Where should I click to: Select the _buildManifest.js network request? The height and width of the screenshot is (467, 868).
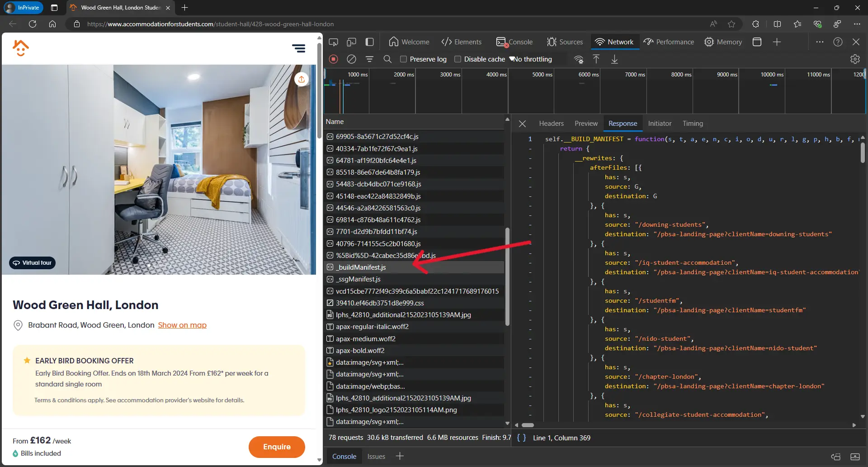(361, 267)
